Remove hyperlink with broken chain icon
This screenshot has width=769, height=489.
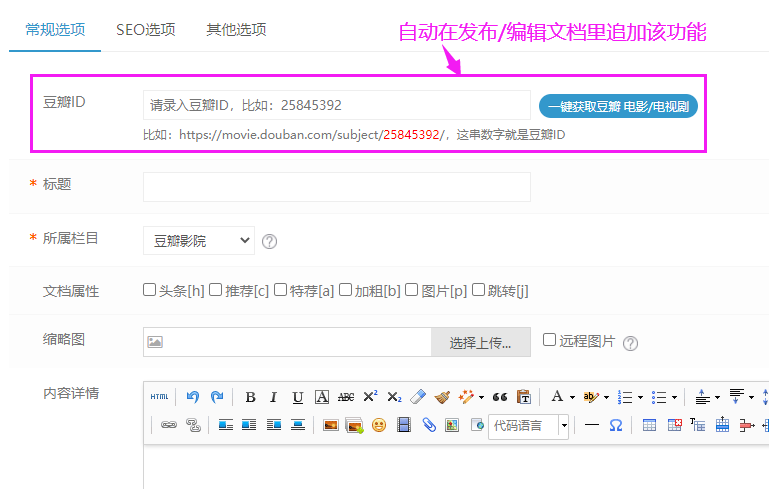coord(194,425)
